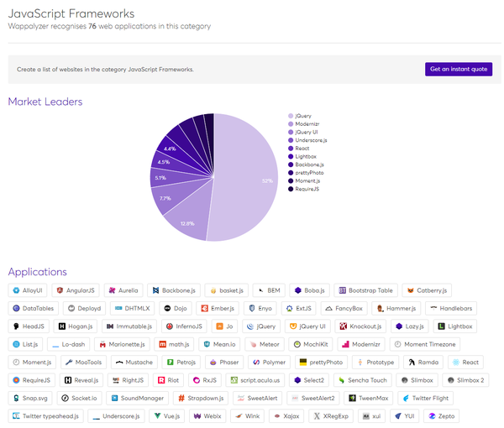
Task: Click the Strapdown.js hash icon
Action: pyautogui.click(x=181, y=398)
